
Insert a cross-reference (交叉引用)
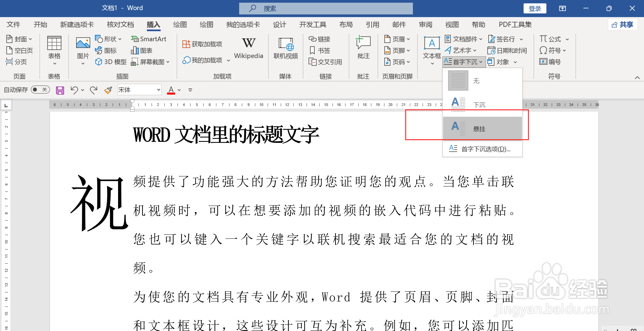click(x=325, y=62)
